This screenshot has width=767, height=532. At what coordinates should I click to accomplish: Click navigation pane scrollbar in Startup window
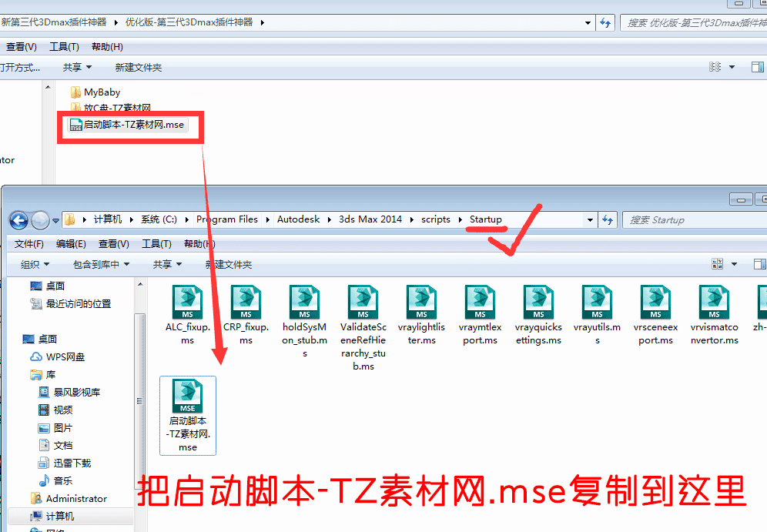140,401
